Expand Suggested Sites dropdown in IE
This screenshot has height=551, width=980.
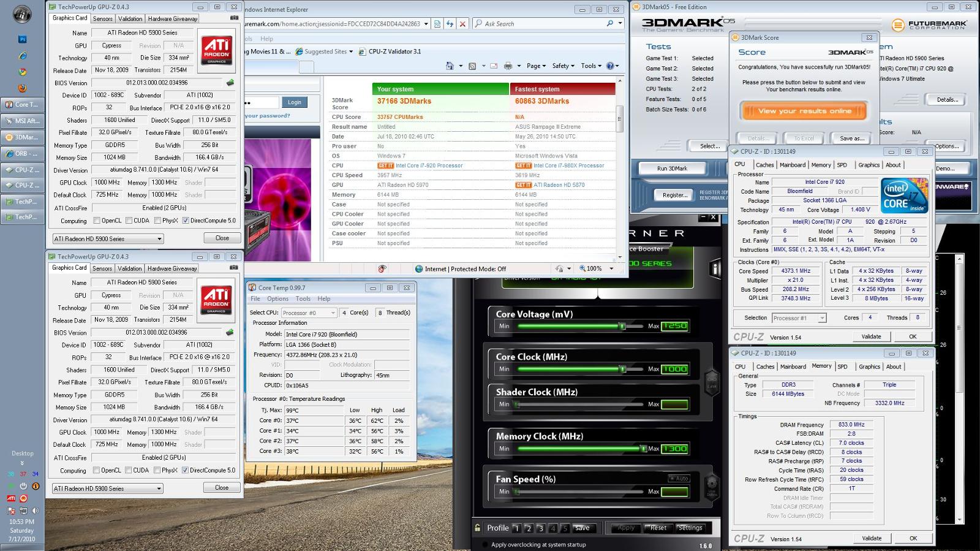click(351, 51)
